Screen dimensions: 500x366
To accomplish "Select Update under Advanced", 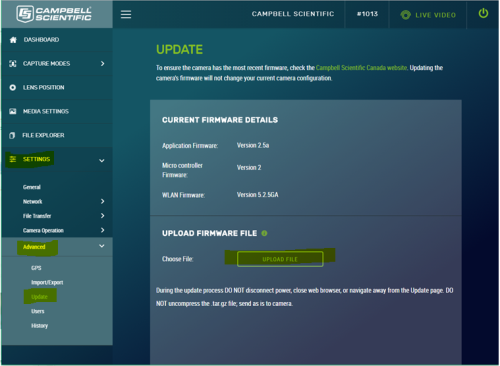I will 39,297.
